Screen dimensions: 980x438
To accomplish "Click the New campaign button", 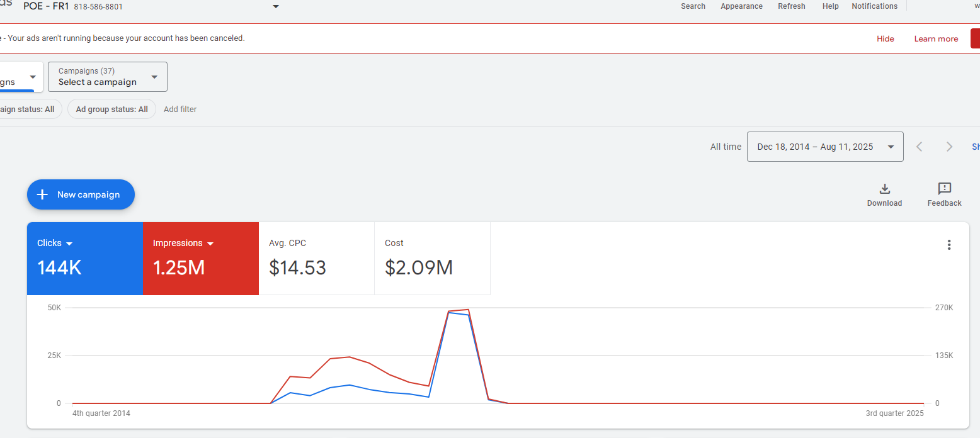I will pyautogui.click(x=81, y=194).
